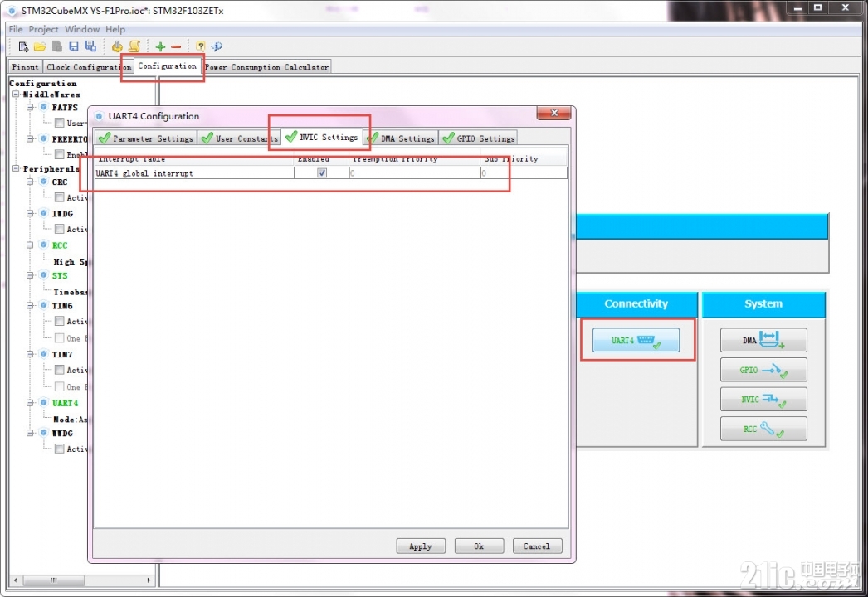Click the TIM6 peripheral cube icon
The height and width of the screenshot is (597, 868).
(44, 305)
